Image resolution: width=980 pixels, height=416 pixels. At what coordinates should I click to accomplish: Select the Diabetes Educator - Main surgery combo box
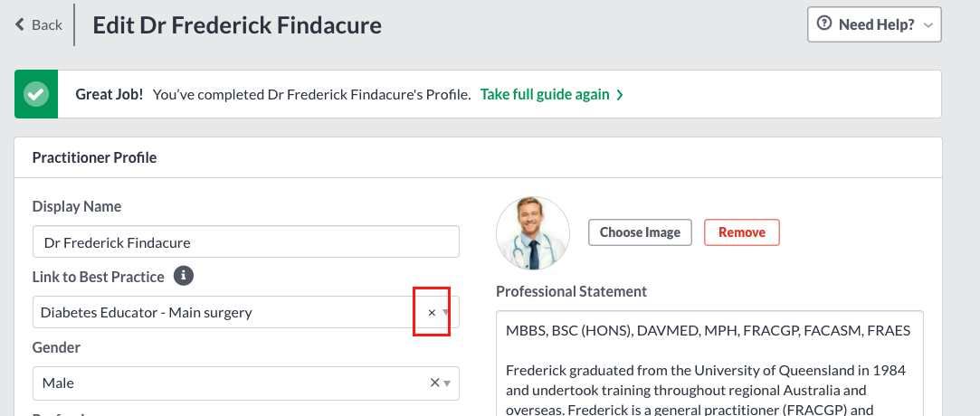tap(246, 312)
